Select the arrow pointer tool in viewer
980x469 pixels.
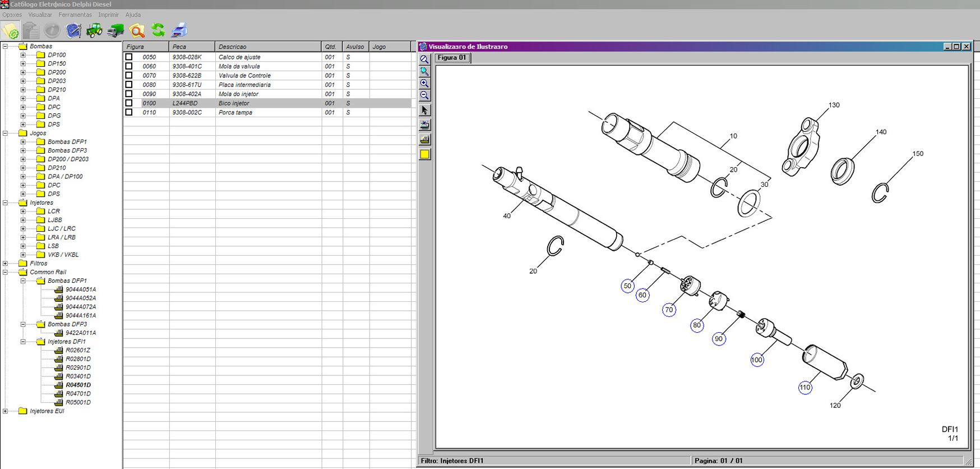(x=425, y=111)
